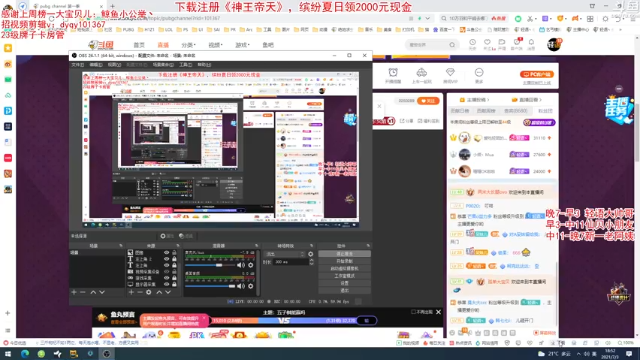Click the 上车一起玩 car icon
Image resolution: width=640 pixels, height=360 pixels.
[422, 73]
